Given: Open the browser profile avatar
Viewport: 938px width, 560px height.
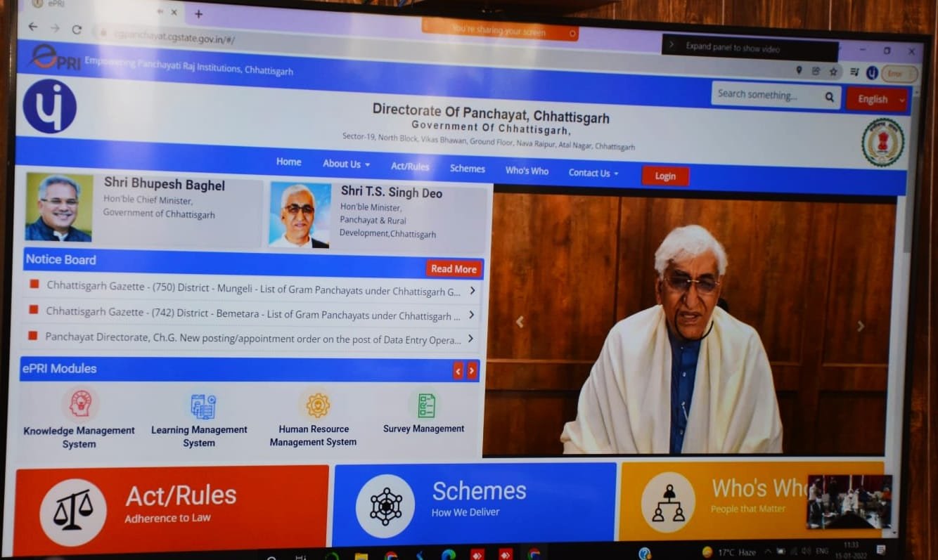Looking at the screenshot, I should 872,72.
